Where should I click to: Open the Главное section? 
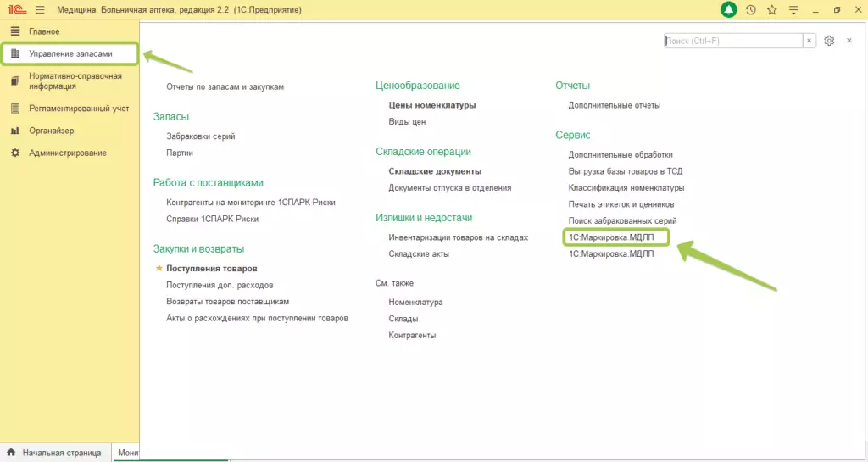(46, 31)
